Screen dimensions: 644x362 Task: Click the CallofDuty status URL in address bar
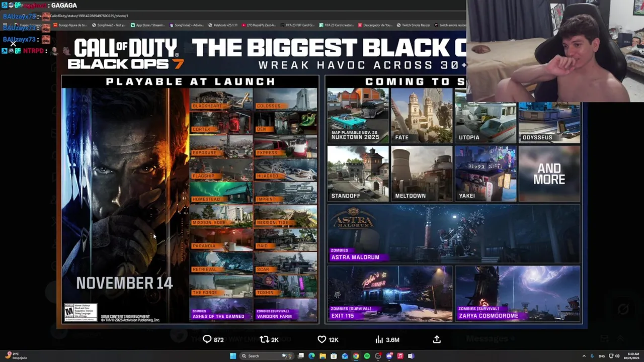point(89,16)
